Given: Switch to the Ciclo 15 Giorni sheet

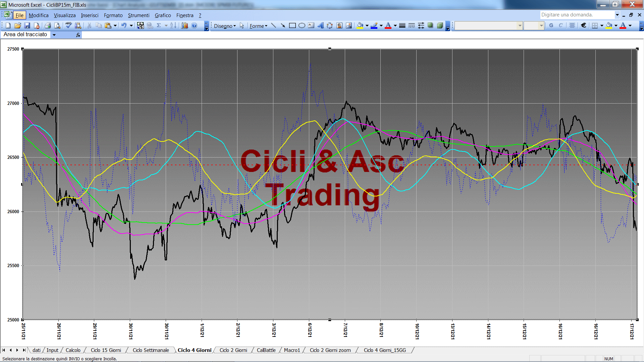Looking at the screenshot, I should [106, 350].
